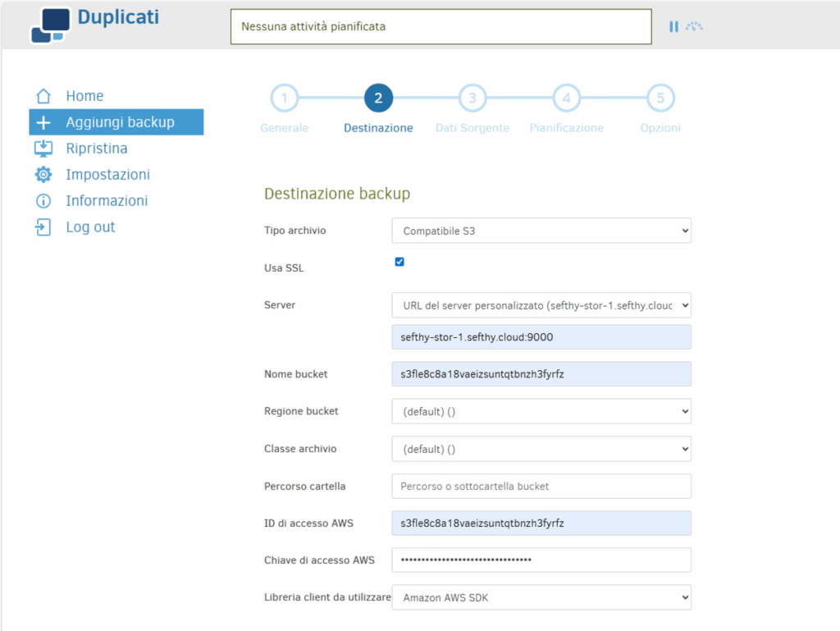Viewport: 840px width, 631px height.
Task: Open the throttle speed gauge icon
Action: (x=695, y=26)
